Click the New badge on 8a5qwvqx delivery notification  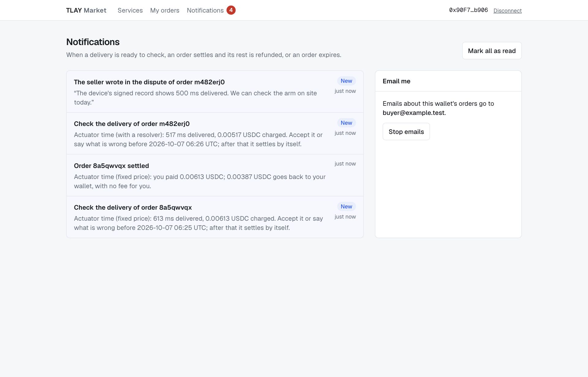(x=346, y=207)
